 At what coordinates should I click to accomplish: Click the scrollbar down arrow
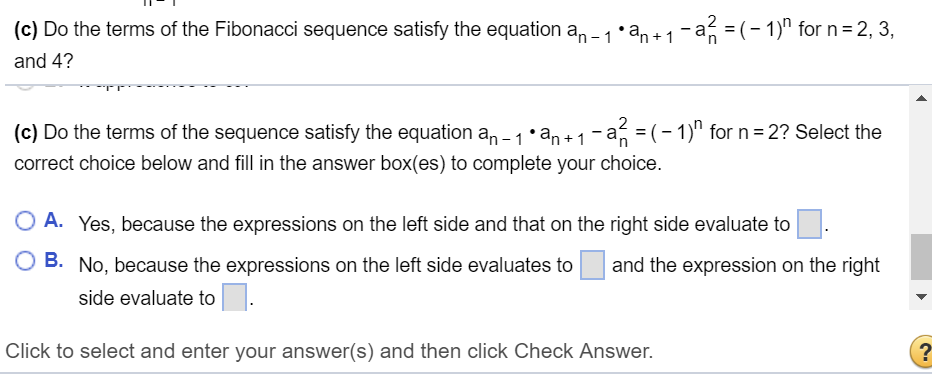(x=920, y=297)
